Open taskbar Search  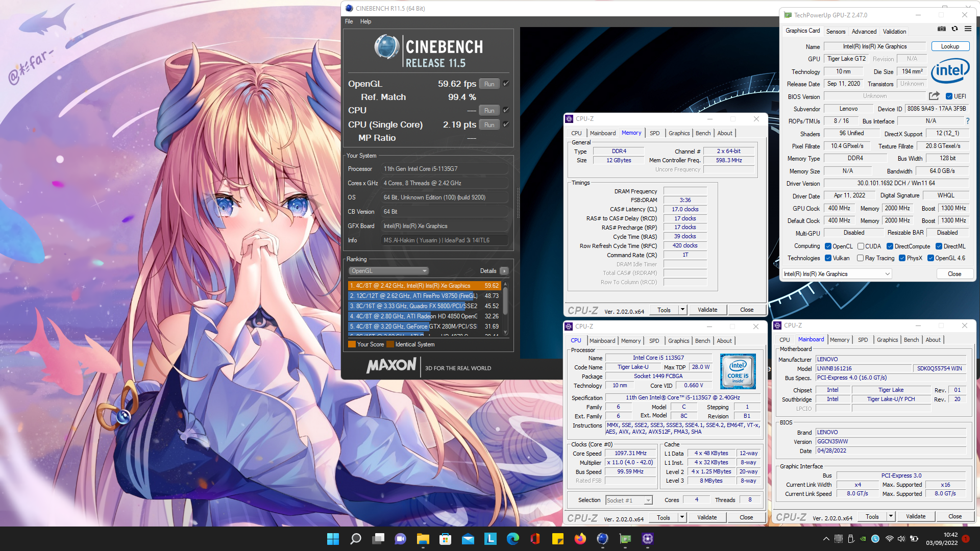[x=355, y=539]
